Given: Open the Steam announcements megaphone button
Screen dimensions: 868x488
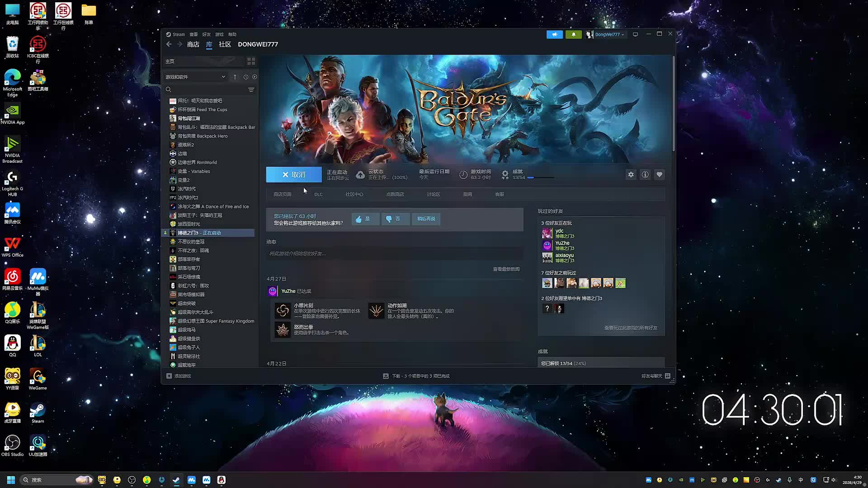Looking at the screenshot, I should tap(554, 34).
